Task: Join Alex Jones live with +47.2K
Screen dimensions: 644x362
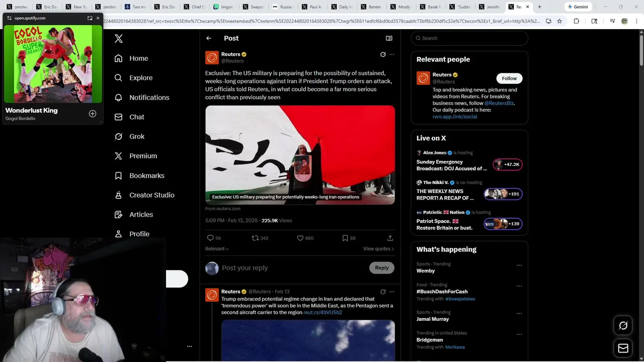Action: [508, 164]
